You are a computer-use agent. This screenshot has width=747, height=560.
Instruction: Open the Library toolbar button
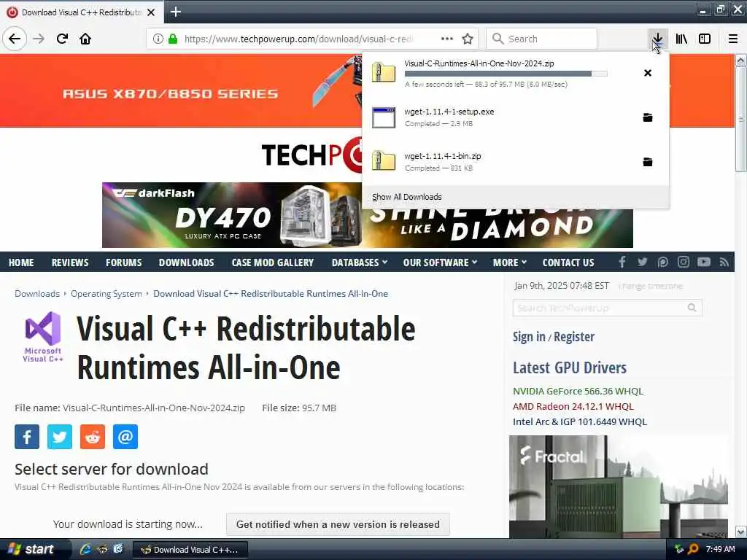681,39
